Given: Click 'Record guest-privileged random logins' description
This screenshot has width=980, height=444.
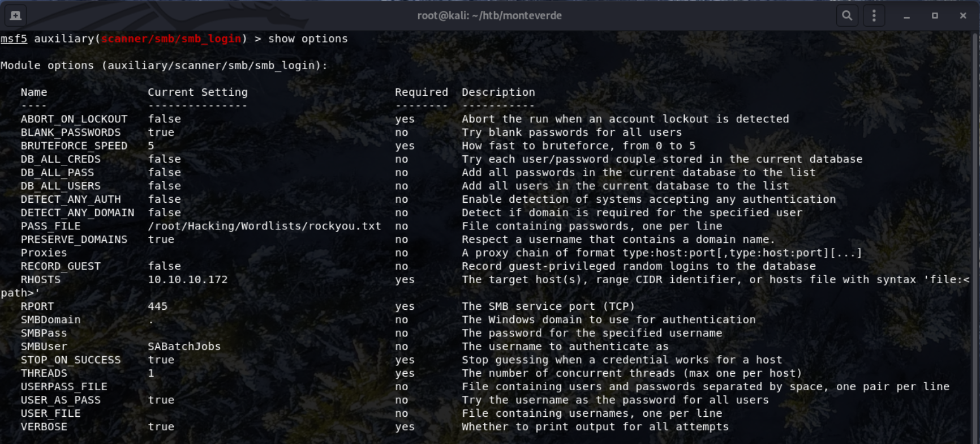Looking at the screenshot, I should point(639,266).
